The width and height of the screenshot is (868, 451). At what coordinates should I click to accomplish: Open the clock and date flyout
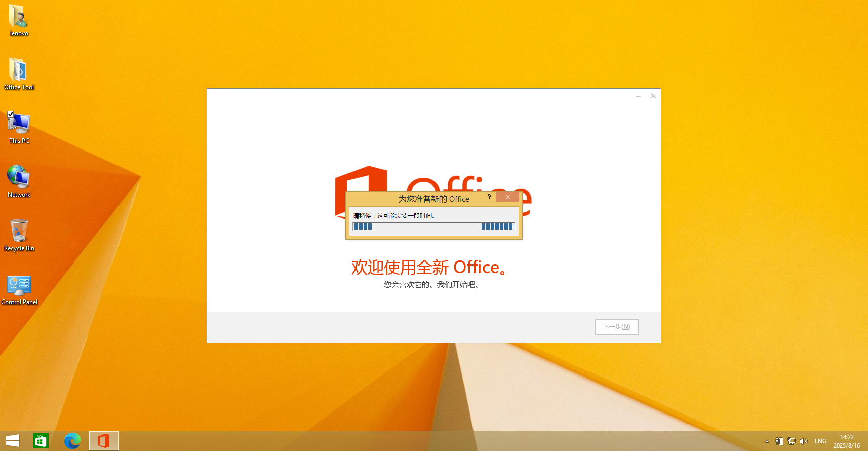pos(847,441)
